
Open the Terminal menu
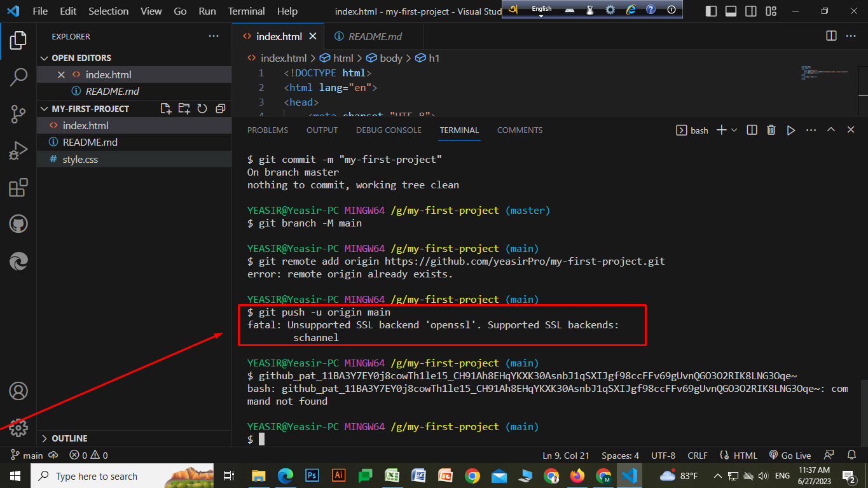pos(246,11)
